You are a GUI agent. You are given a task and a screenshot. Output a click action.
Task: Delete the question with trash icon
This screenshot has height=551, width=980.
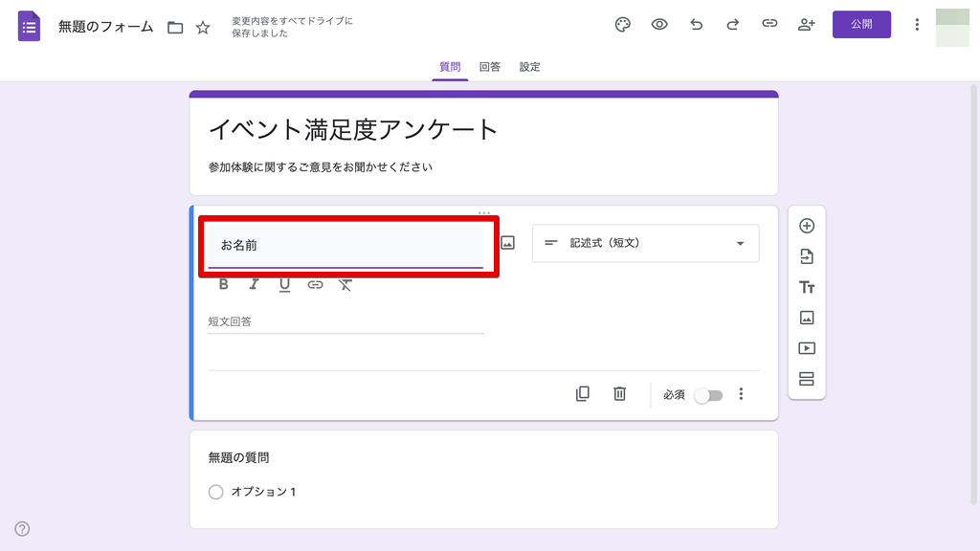click(x=619, y=394)
